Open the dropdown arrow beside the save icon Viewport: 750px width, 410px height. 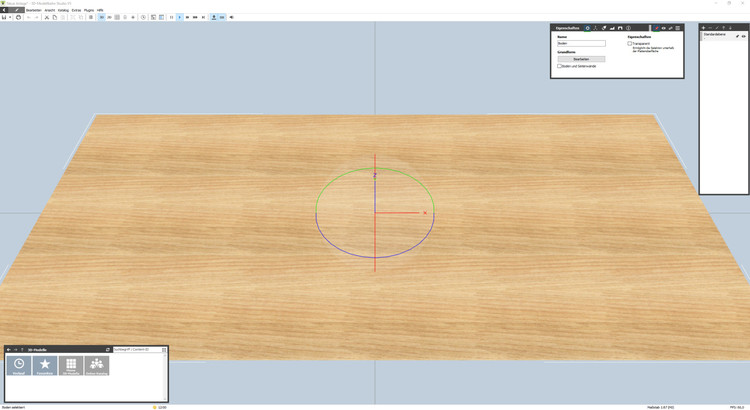11,17
